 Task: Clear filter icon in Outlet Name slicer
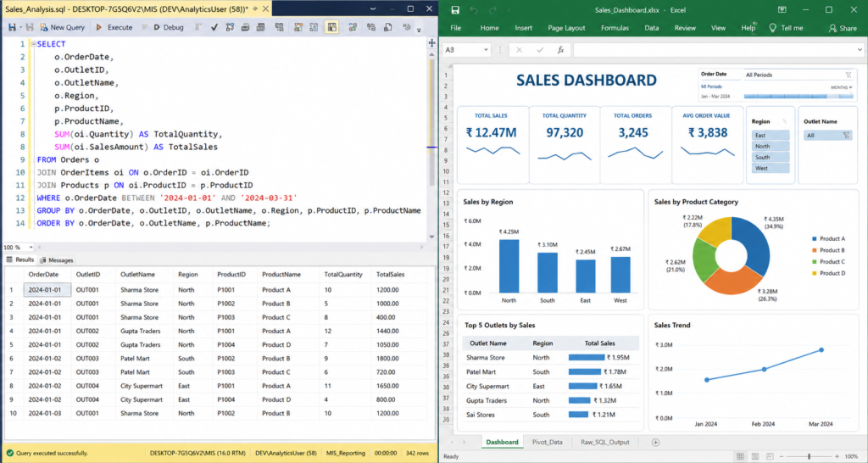pos(846,135)
